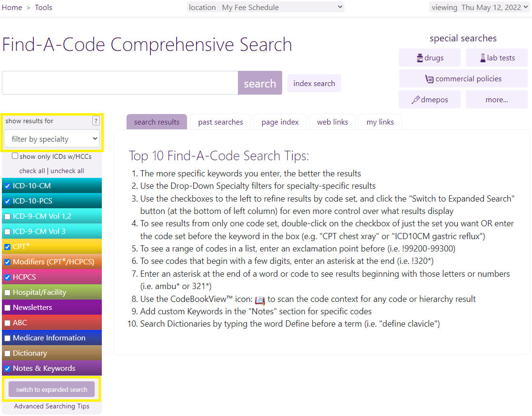This screenshot has width=532, height=416.
Task: Click the drugs special search label
Action: [434, 58]
